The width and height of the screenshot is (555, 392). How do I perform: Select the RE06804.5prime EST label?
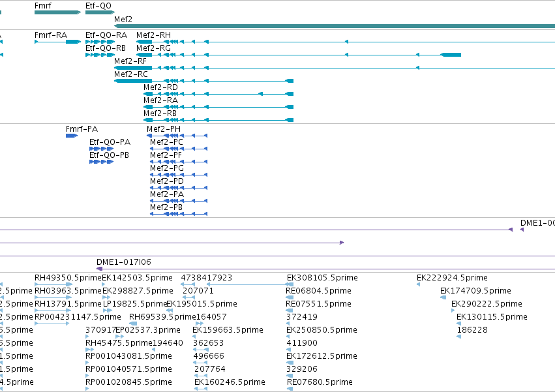[x=318, y=291]
